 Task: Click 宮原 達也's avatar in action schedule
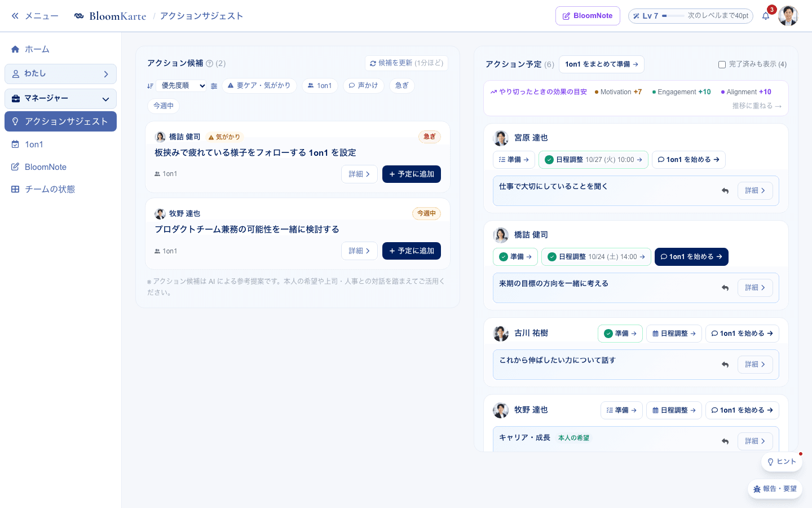[x=501, y=138]
